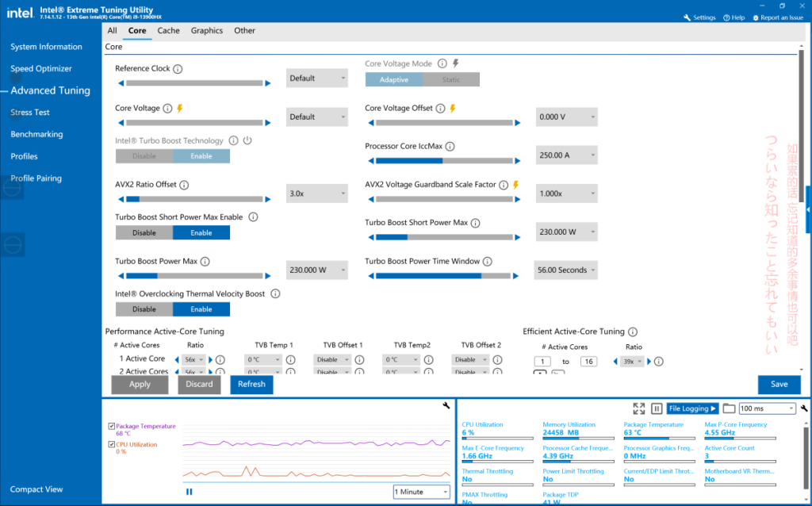Image resolution: width=812 pixels, height=506 pixels.
Task: Switch to the Other tab
Action: click(x=244, y=31)
